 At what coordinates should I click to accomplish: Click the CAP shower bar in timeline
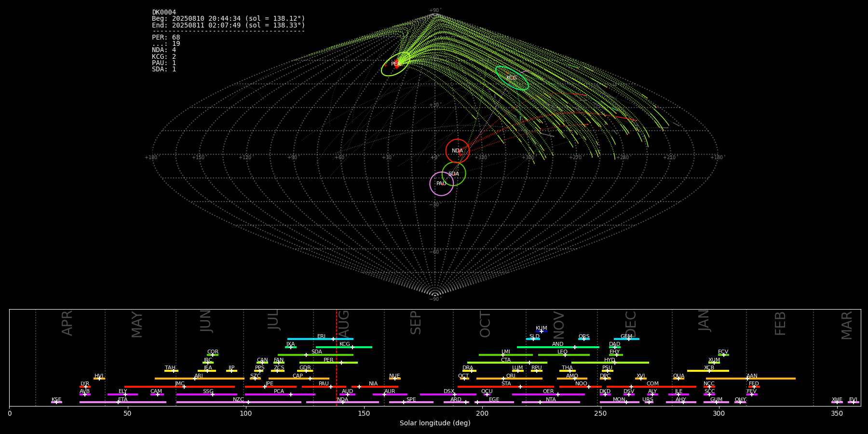299,379
